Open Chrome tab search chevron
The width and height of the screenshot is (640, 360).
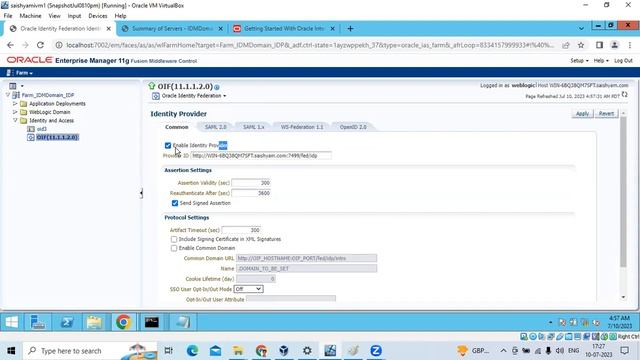coord(581,29)
